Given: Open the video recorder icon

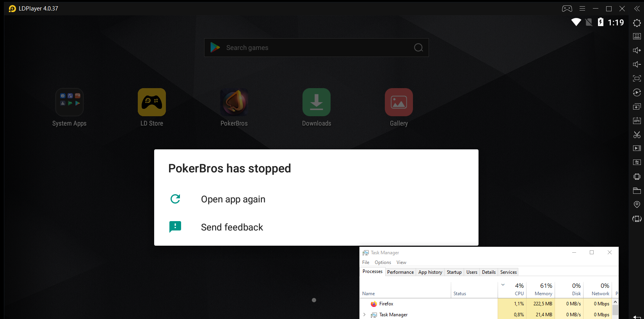Looking at the screenshot, I should coord(637,148).
